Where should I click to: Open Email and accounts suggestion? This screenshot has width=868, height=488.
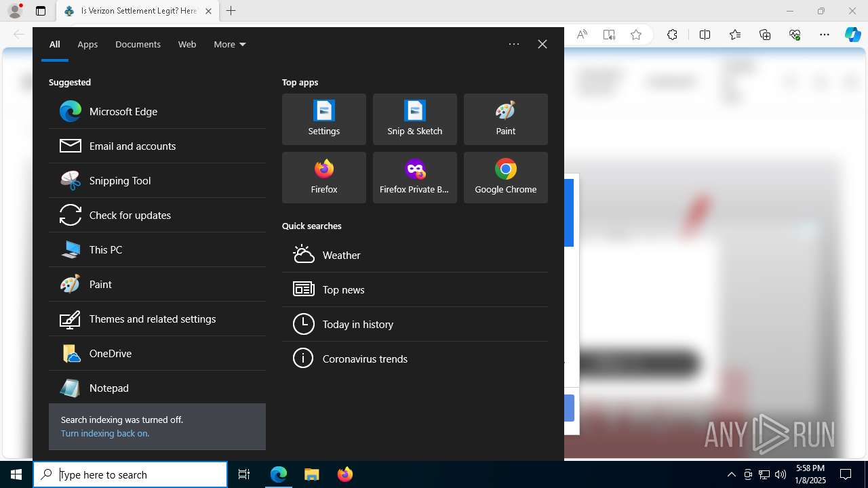[157, 146]
